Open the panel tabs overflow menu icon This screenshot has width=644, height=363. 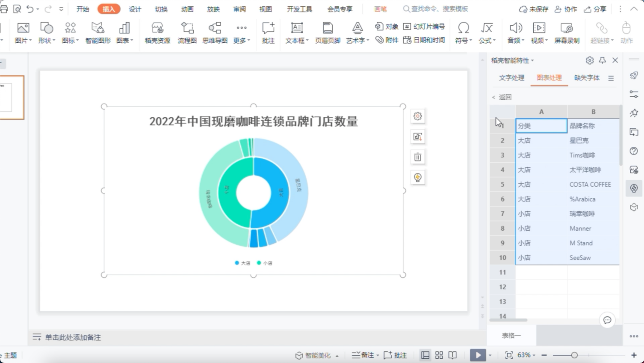pyautogui.click(x=611, y=78)
